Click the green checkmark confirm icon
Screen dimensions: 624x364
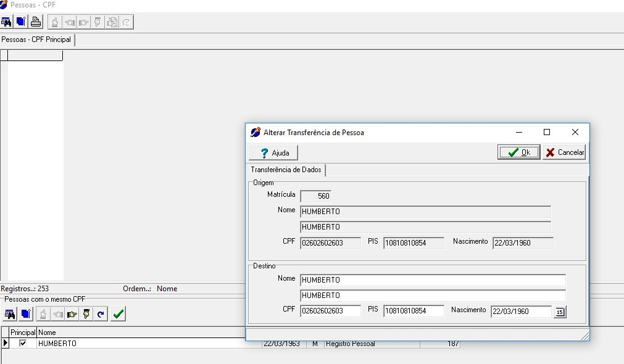[x=119, y=314]
